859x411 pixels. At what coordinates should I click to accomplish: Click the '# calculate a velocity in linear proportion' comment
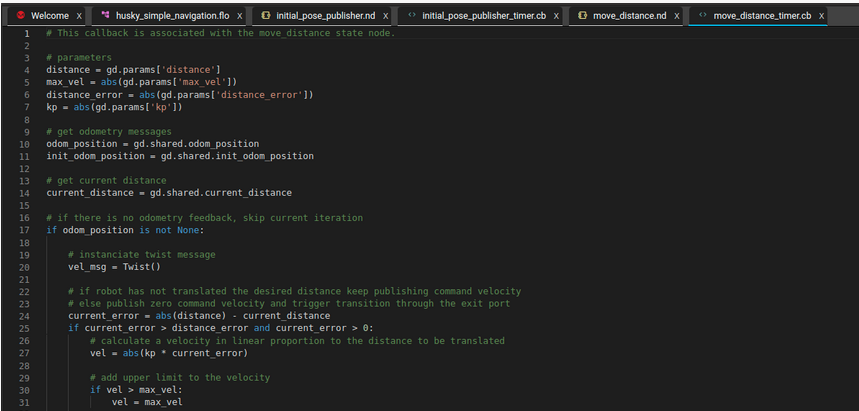point(297,341)
